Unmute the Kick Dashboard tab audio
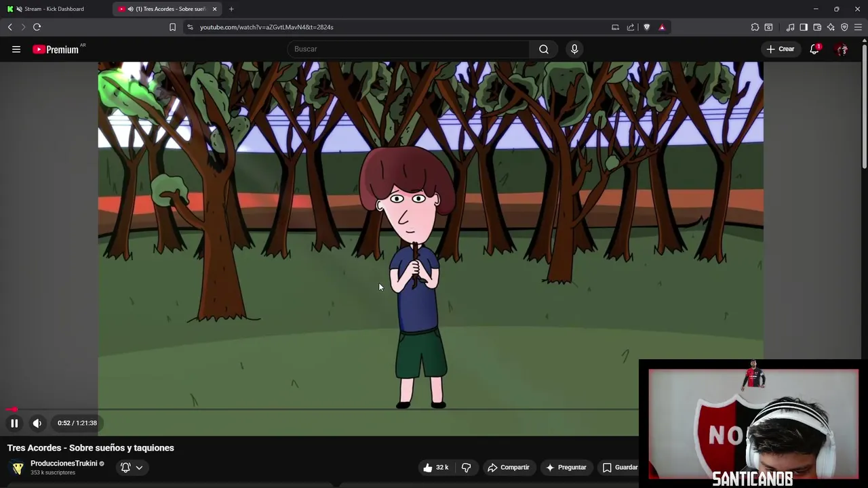868x488 pixels. coord(19,9)
